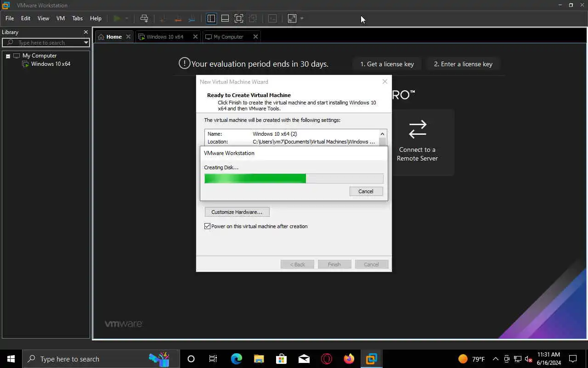Open the stretch options dropdown arrow
The width and height of the screenshot is (588, 368).
[x=302, y=18]
